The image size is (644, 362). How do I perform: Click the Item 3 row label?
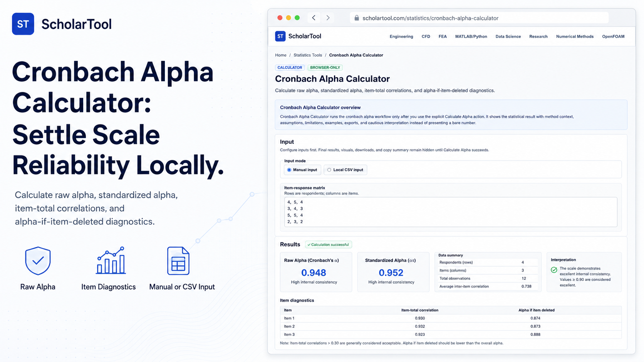click(289, 335)
